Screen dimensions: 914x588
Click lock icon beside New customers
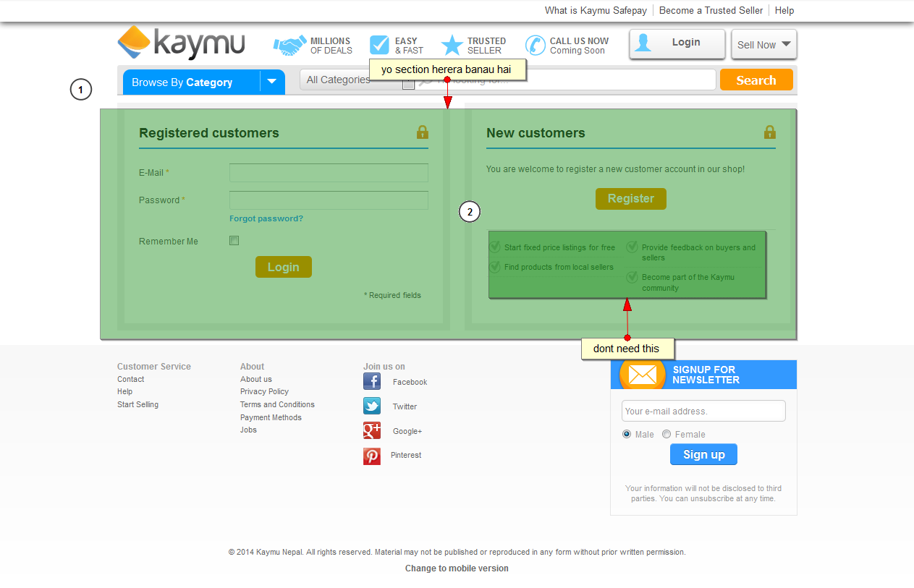770,132
